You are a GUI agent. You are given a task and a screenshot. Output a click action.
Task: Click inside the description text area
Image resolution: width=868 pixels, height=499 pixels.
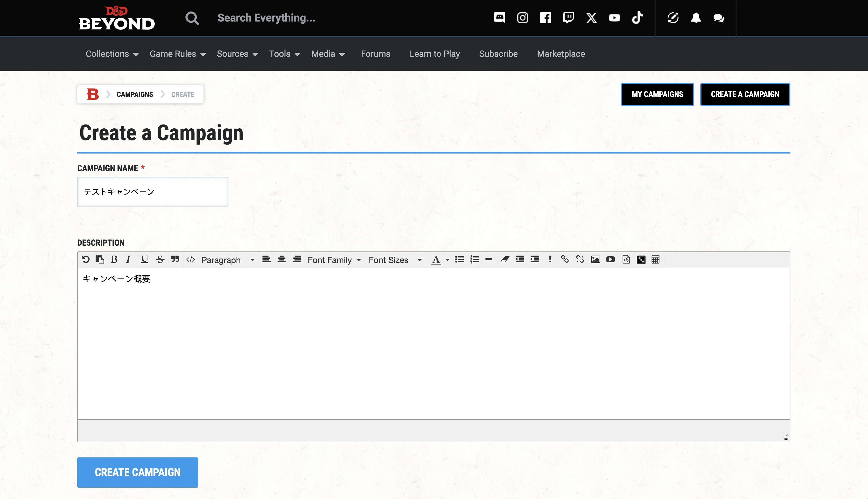pos(434,343)
